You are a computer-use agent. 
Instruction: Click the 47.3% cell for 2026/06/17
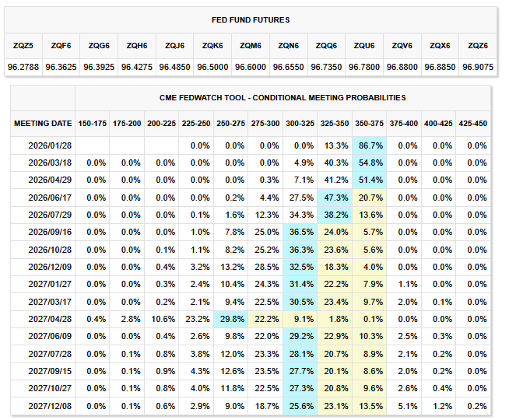334,198
